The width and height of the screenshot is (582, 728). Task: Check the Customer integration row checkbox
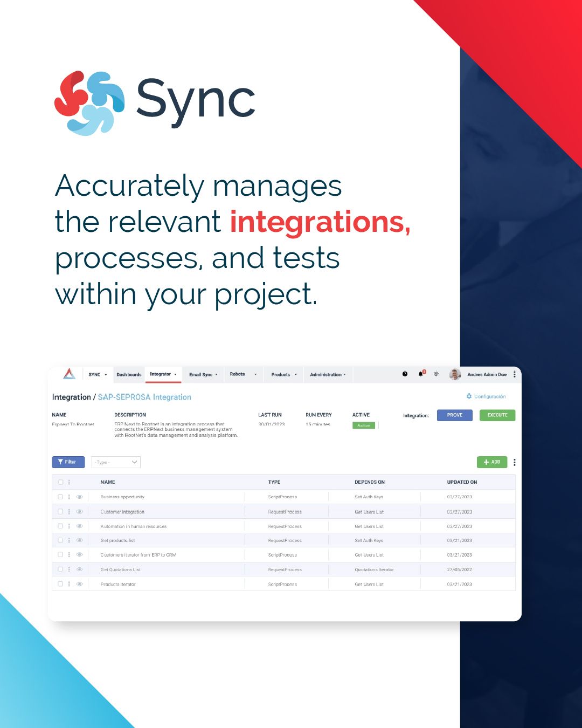(60, 511)
